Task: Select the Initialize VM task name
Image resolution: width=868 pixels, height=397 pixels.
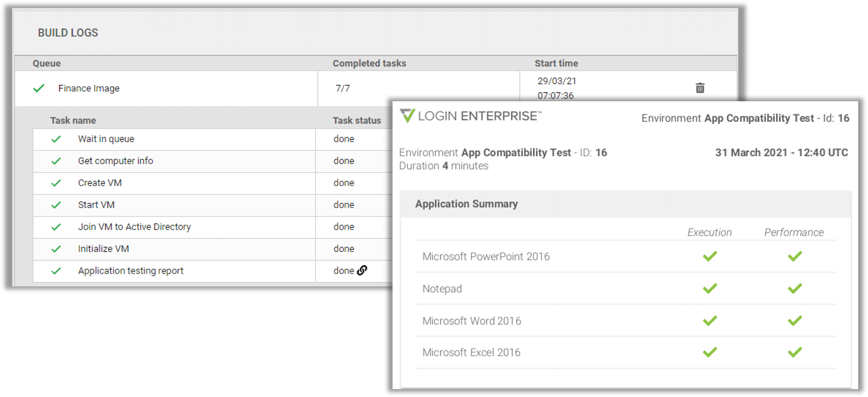Action: [x=104, y=249]
